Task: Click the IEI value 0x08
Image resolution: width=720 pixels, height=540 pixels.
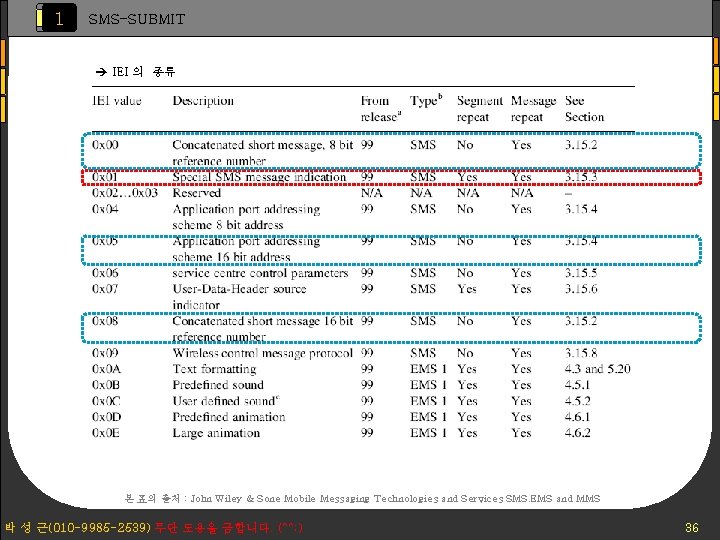Action: tap(105, 321)
